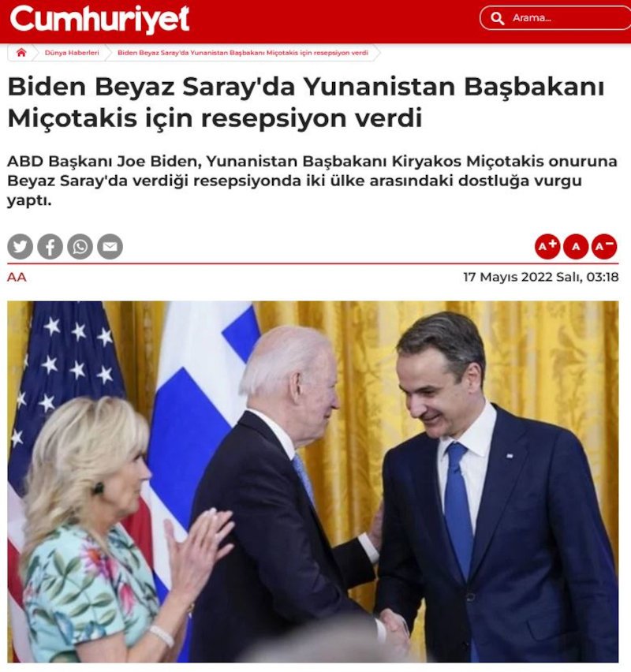Click the search magnifier icon
631x672 pixels.
(x=497, y=18)
